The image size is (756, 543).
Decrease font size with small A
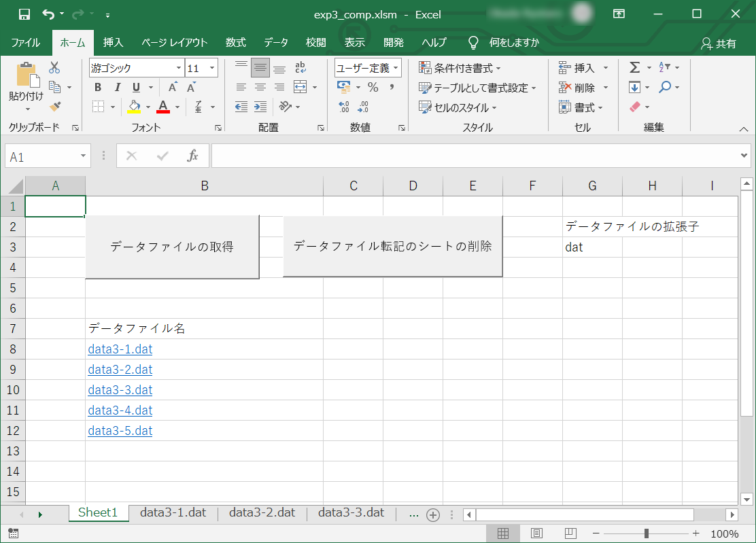click(192, 87)
